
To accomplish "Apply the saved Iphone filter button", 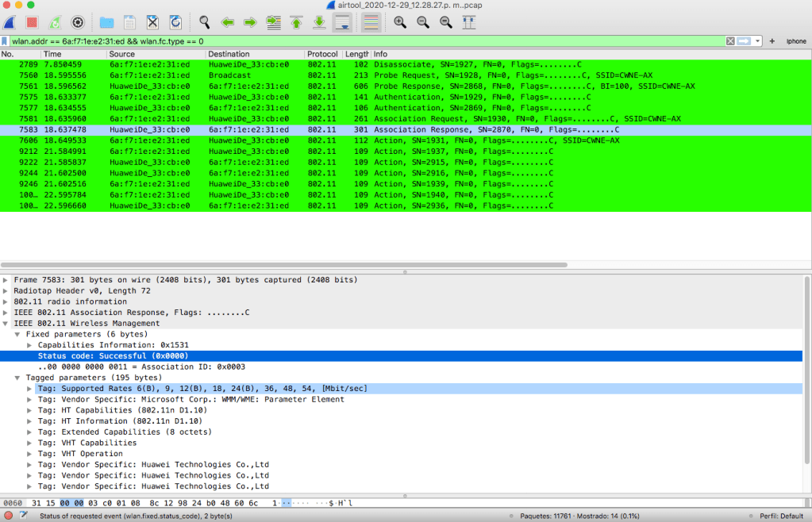I will [x=795, y=40].
